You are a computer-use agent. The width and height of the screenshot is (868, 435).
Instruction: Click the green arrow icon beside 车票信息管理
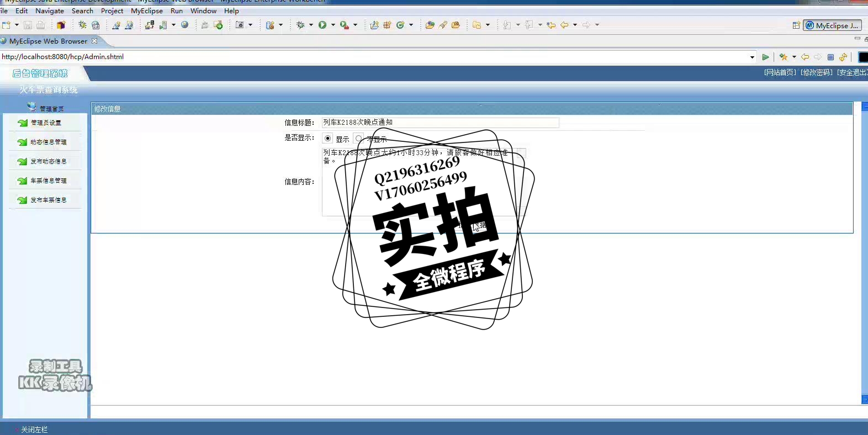point(22,181)
